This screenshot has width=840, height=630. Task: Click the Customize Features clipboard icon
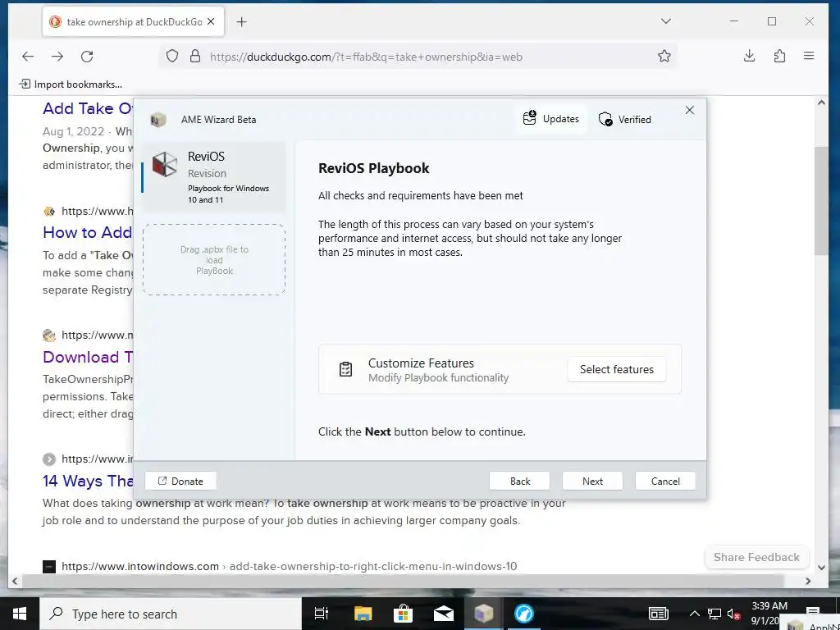pyautogui.click(x=345, y=369)
